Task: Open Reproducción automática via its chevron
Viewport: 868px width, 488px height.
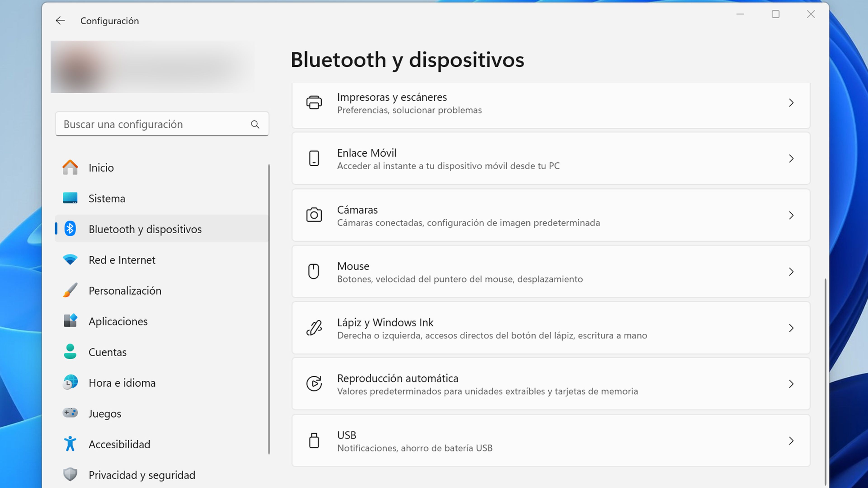Action: (x=791, y=384)
